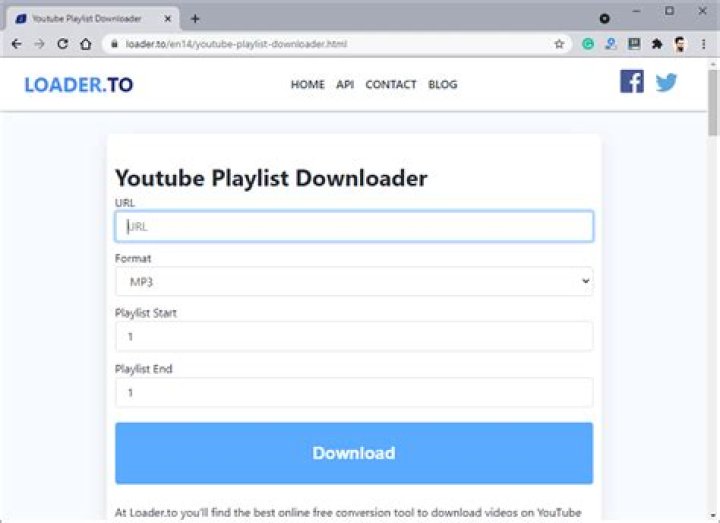Open the HOME navigation item

pos(308,84)
